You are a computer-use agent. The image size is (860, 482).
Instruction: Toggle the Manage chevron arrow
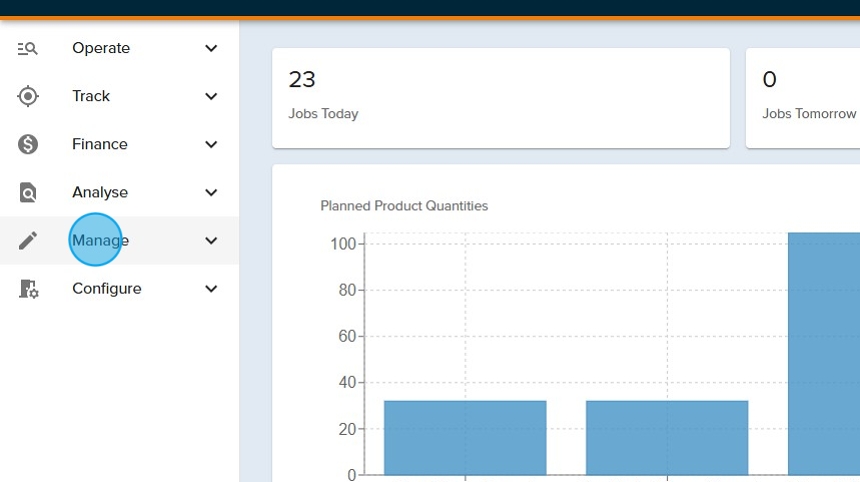pos(211,240)
